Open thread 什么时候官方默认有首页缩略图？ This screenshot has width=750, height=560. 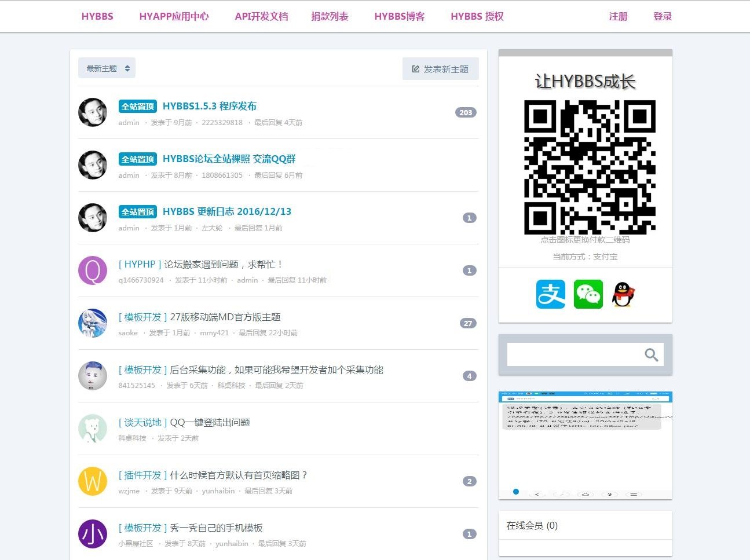[239, 475]
